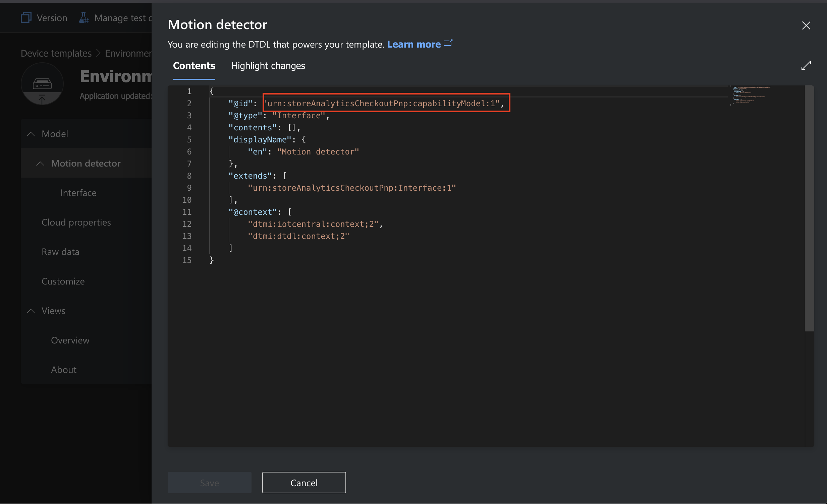Select the Contents tab
Viewport: 827px width, 504px height.
coord(194,66)
